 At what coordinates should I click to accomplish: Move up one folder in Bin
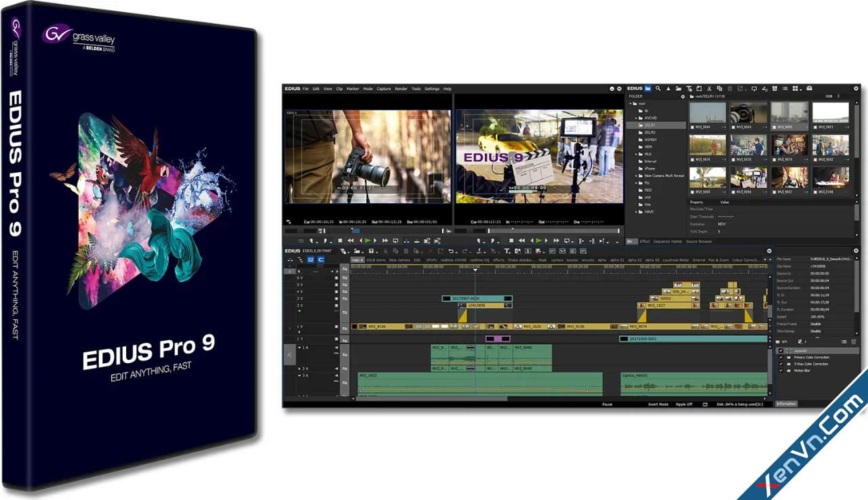tap(668, 89)
